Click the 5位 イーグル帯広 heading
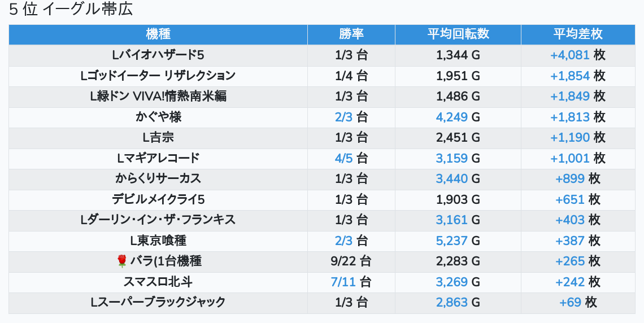The height and width of the screenshot is (323, 644). click(71, 10)
